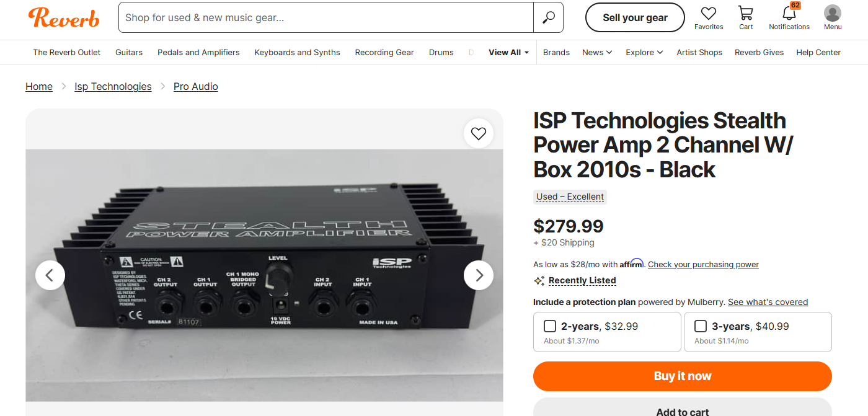Click the magnifying glass search icon
Image resolution: width=868 pixels, height=416 pixels.
click(548, 17)
